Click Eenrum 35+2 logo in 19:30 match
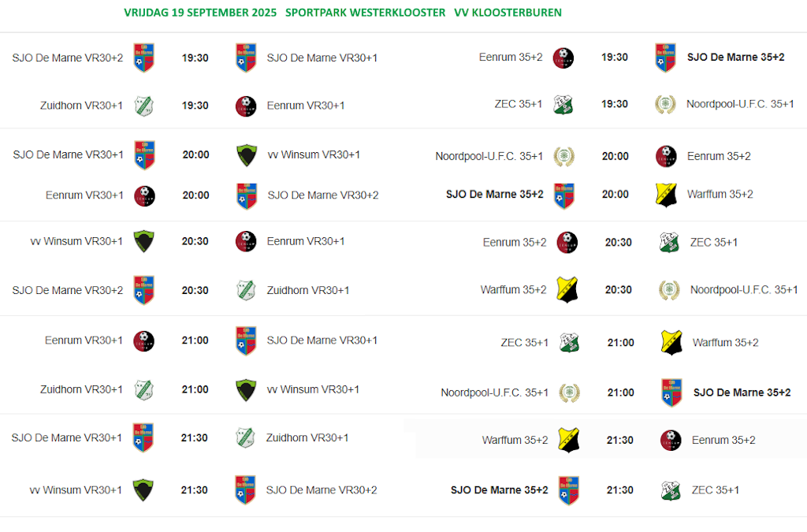807x532 pixels. (563, 58)
